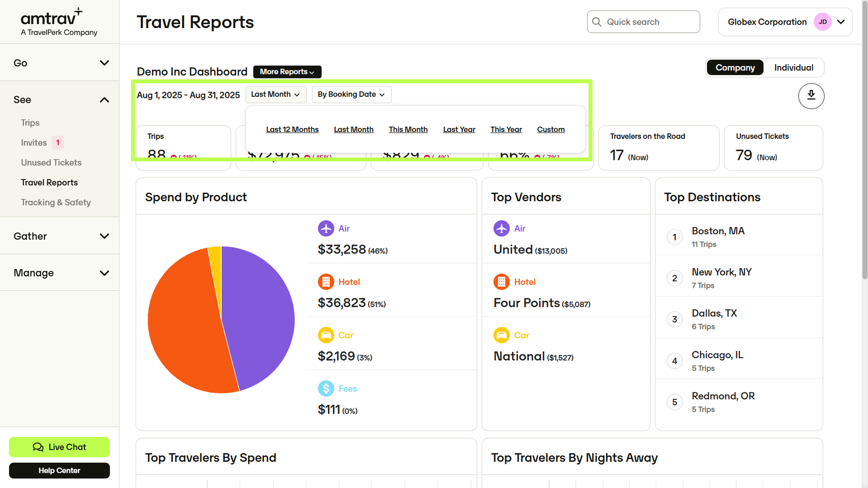Open the By Booking Date dropdown
This screenshot has width=868, height=488.
351,94
